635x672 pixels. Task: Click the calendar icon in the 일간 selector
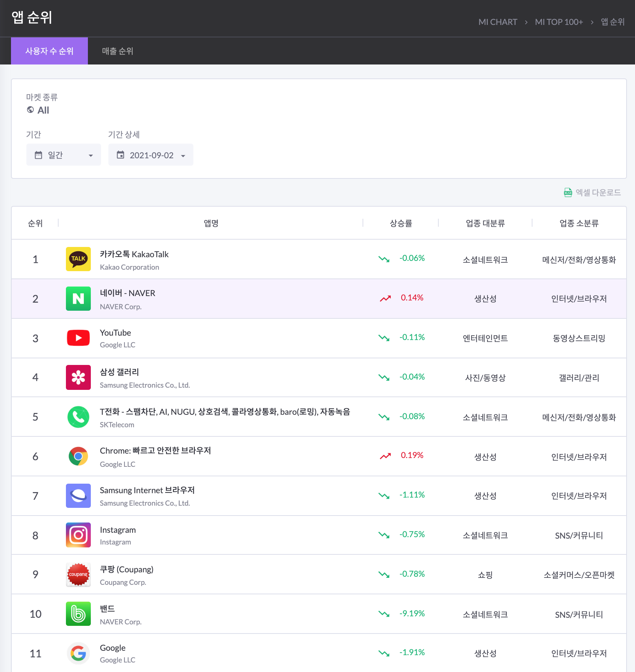38,155
